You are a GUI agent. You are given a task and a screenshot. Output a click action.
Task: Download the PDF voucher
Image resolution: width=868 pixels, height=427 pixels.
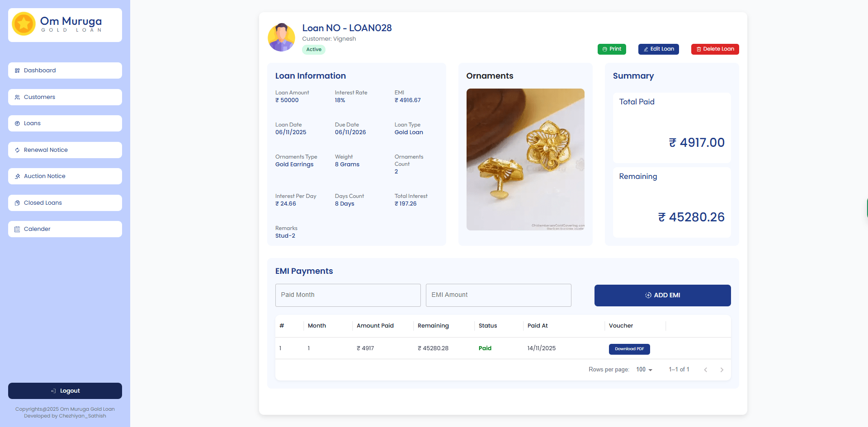pos(629,349)
